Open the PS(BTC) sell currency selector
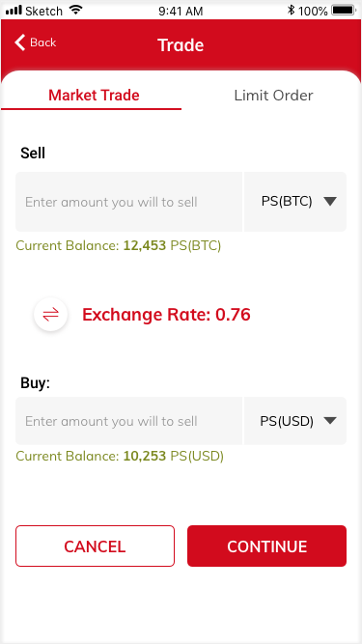Viewport: 362px width, 644px height. 295,202
